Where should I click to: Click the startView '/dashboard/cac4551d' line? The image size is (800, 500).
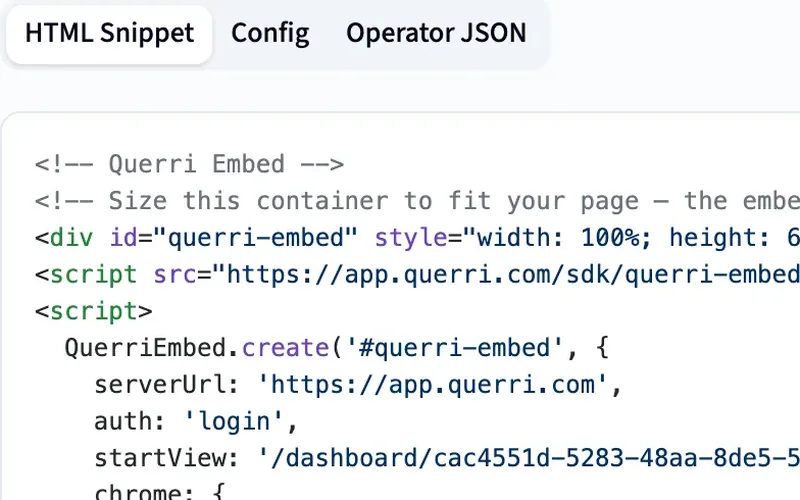coord(447,458)
